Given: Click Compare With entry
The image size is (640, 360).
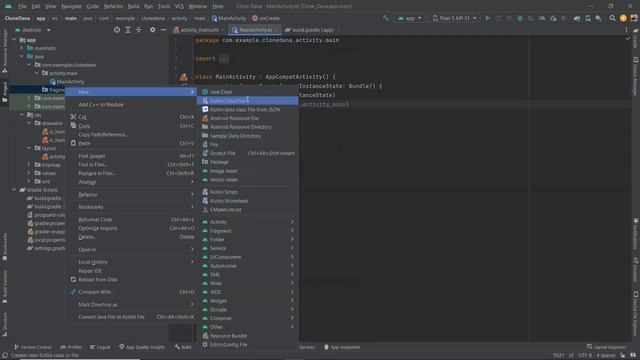Looking at the screenshot, I should coord(131,292).
